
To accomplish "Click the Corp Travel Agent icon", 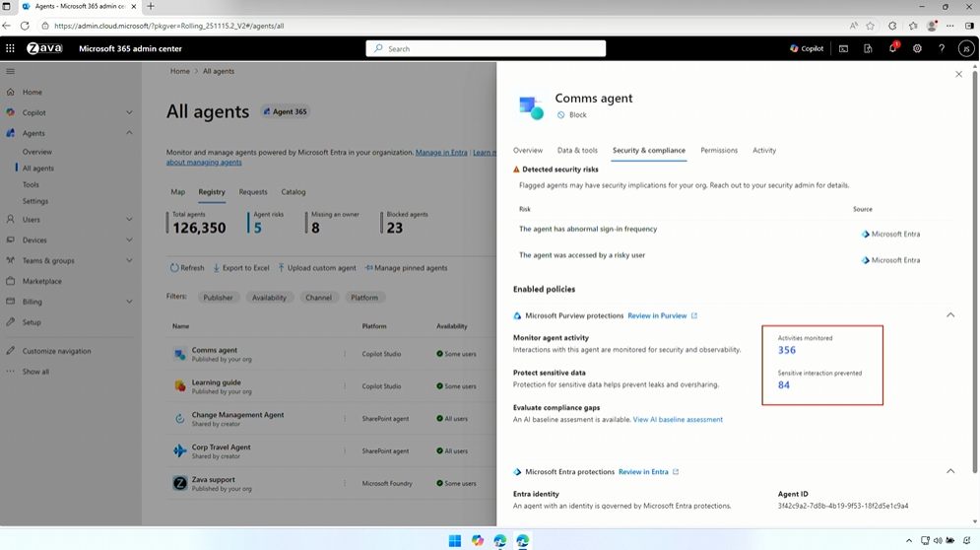I will click(180, 450).
